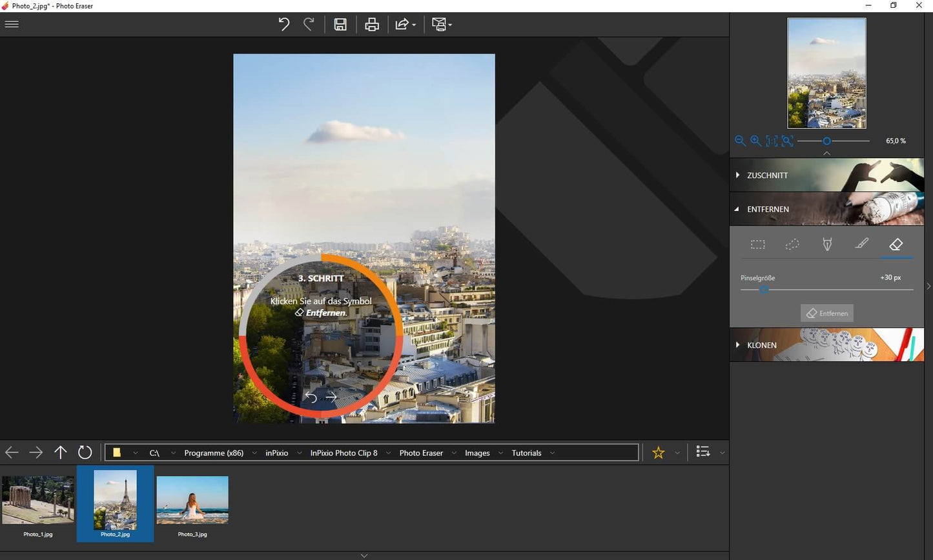The width and height of the screenshot is (933, 560).
Task: Click the save disk icon
Action: [340, 25]
